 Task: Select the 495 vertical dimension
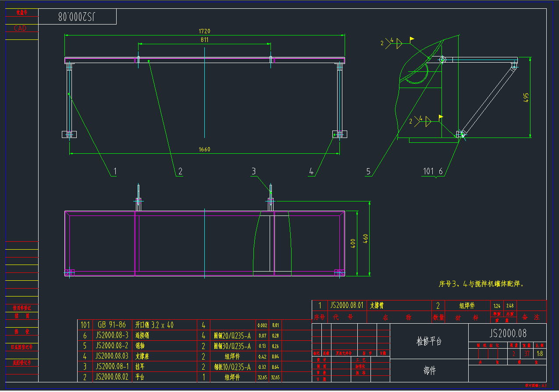click(527, 97)
